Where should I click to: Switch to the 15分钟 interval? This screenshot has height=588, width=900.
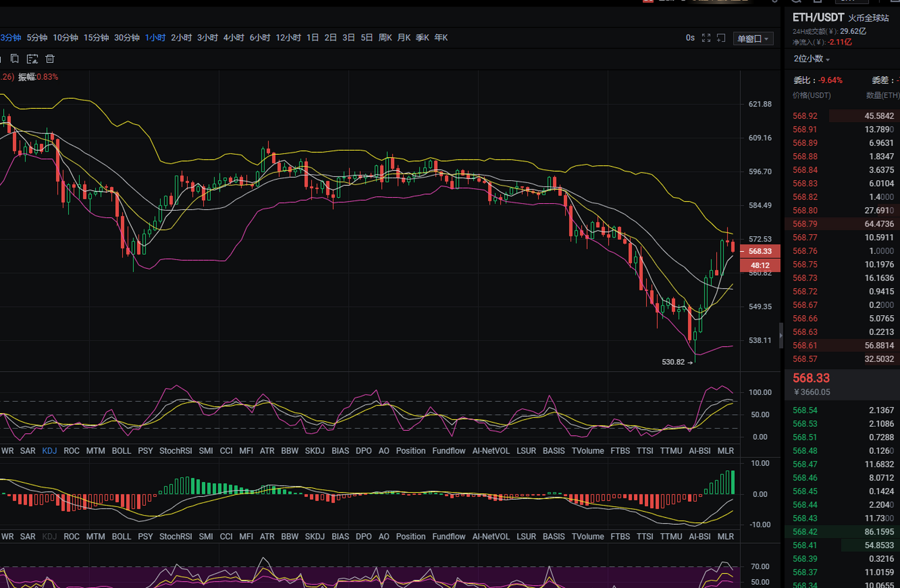coord(96,38)
